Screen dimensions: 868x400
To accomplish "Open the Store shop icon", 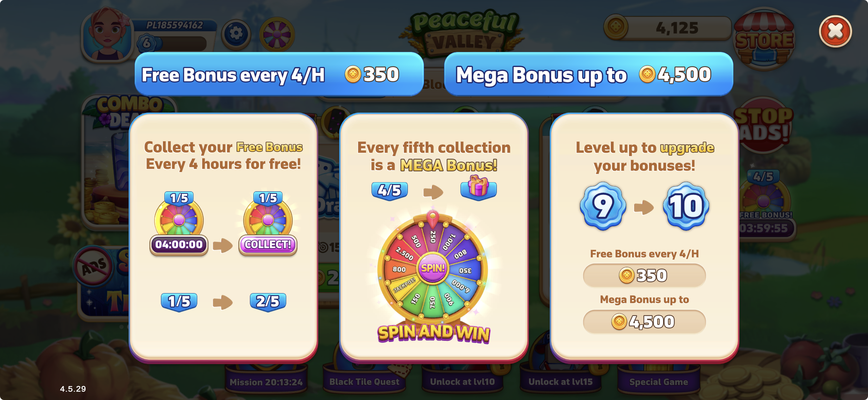I will [764, 38].
